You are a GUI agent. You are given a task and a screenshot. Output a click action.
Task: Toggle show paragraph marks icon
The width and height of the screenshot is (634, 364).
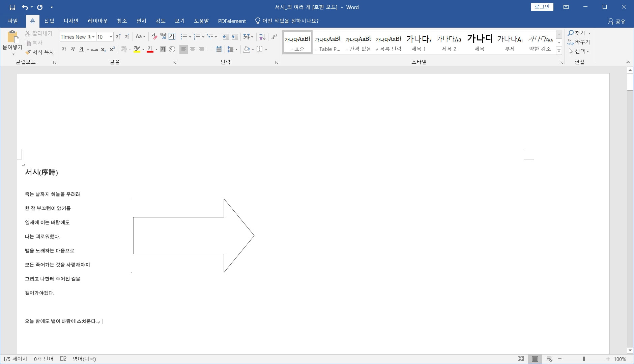pyautogui.click(x=274, y=36)
